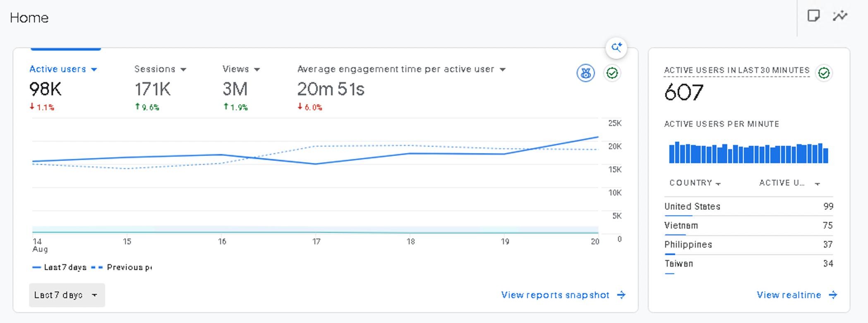Click the 3M views value
Image resolution: width=868 pixels, height=323 pixels.
pyautogui.click(x=235, y=89)
